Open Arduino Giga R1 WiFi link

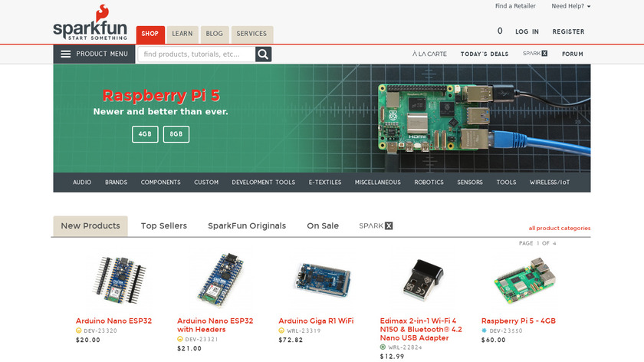[x=316, y=321]
